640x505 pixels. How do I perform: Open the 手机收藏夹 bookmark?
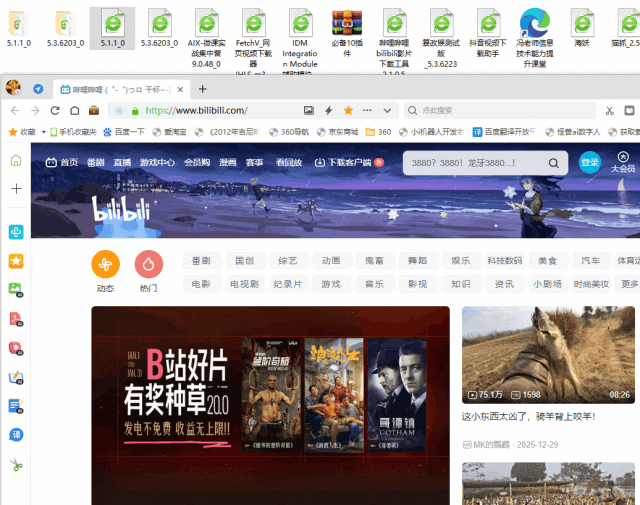(73, 132)
